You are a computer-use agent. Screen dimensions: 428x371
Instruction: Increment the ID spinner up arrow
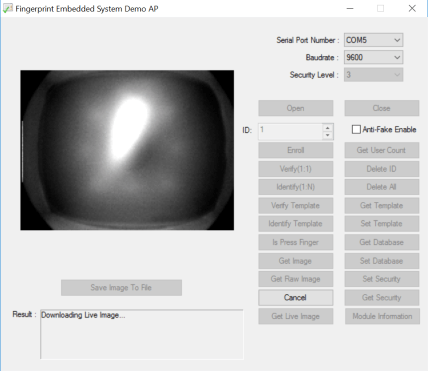pos(328,128)
